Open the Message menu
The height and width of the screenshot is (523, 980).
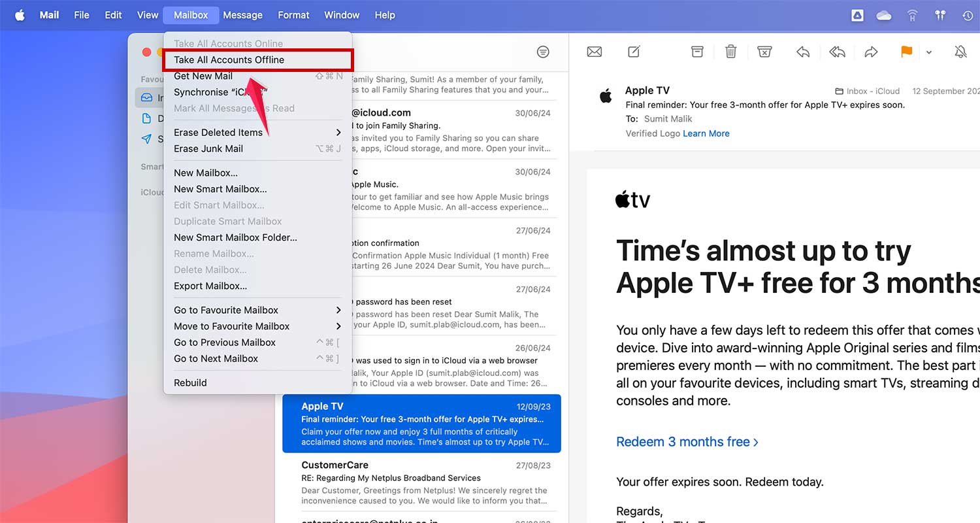pos(242,14)
